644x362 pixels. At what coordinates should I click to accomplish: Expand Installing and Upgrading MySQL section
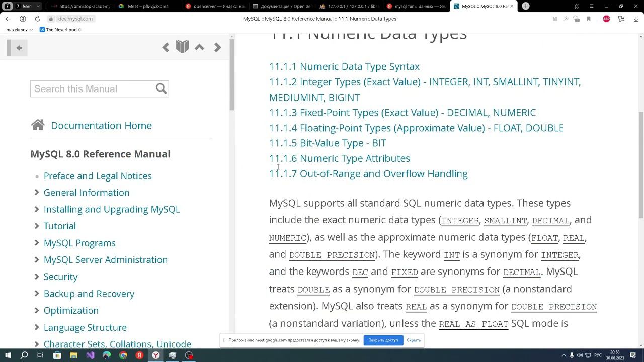[x=37, y=209]
